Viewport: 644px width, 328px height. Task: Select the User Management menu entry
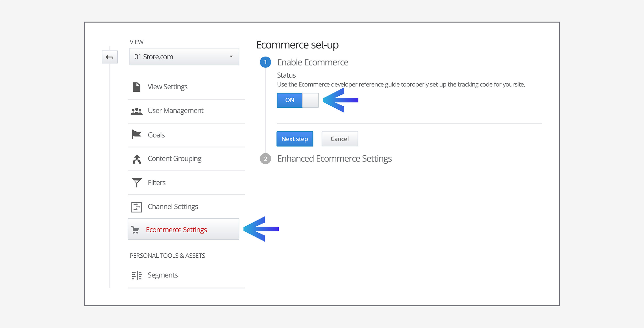click(x=176, y=111)
